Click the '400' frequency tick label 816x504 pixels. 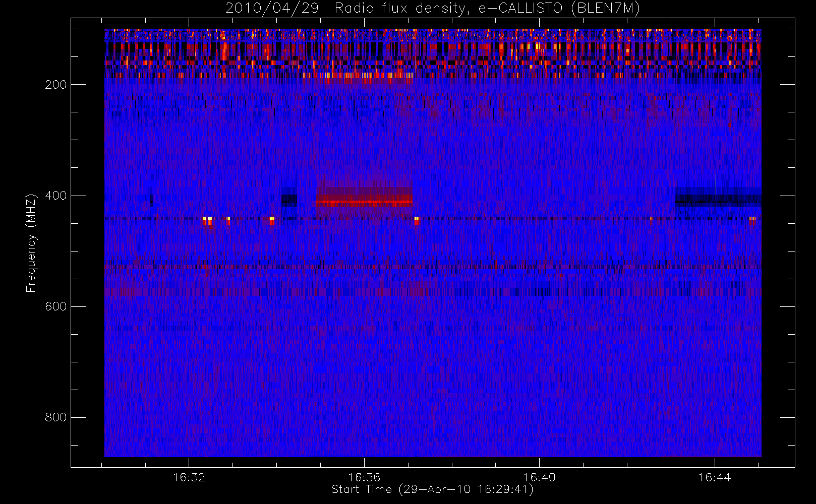click(55, 196)
